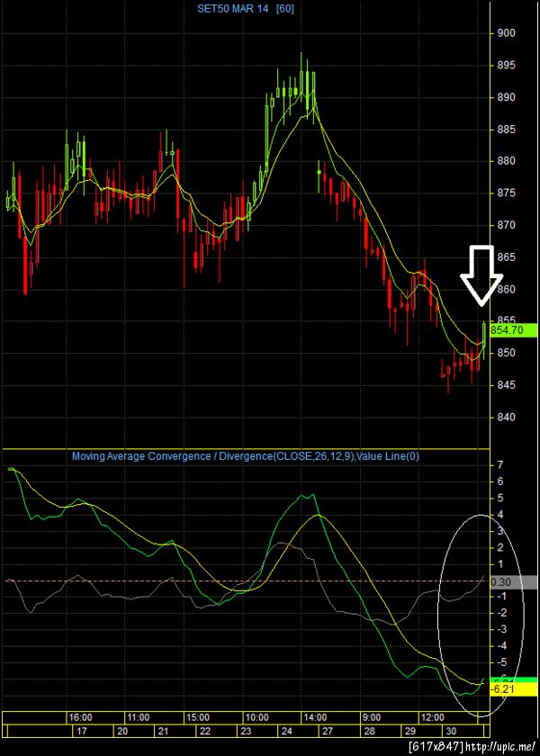Viewport: 540px width, 756px height.
Task: Pick date 17 on the date axis
Action: click(82, 731)
